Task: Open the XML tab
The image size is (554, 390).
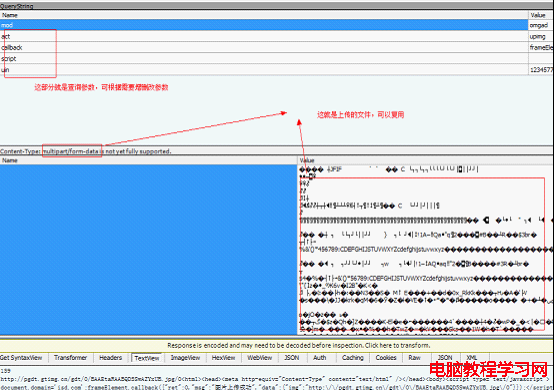Action: coord(472,358)
